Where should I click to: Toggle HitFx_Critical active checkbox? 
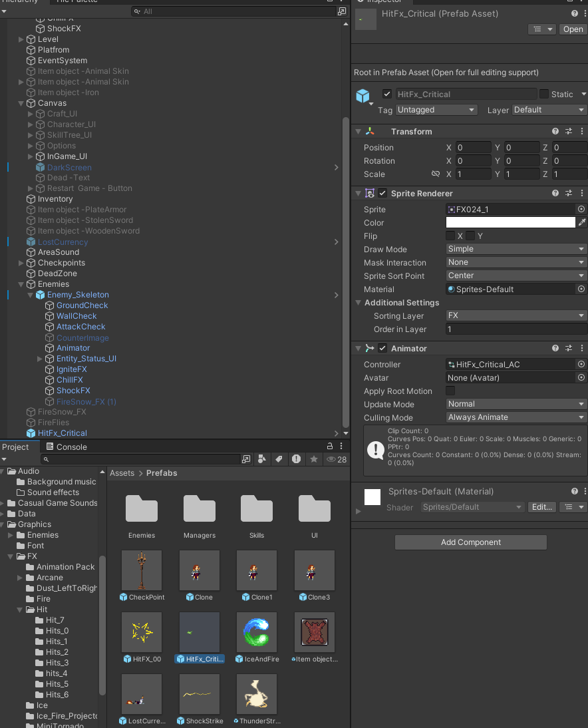click(x=387, y=94)
